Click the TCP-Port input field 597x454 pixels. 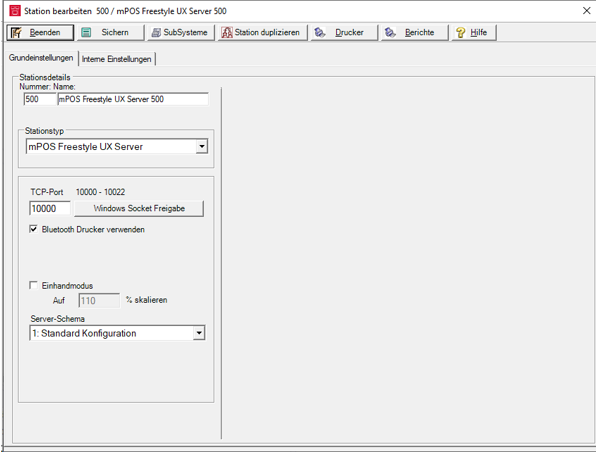(x=50, y=209)
